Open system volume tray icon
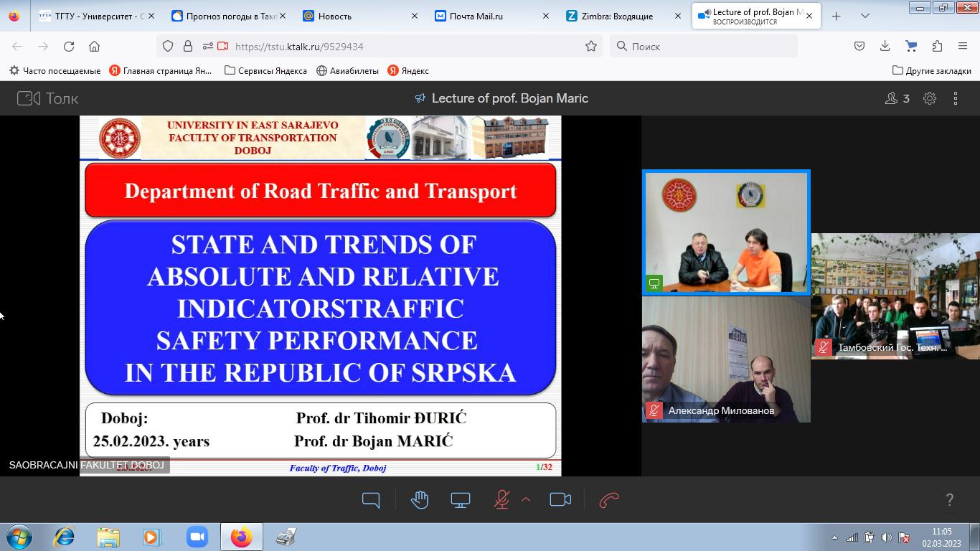 tap(886, 537)
